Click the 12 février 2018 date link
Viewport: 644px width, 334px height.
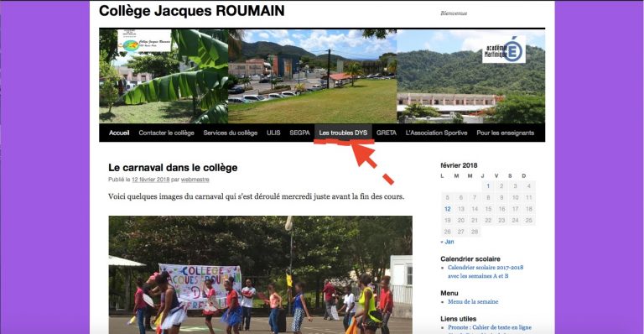pos(151,180)
